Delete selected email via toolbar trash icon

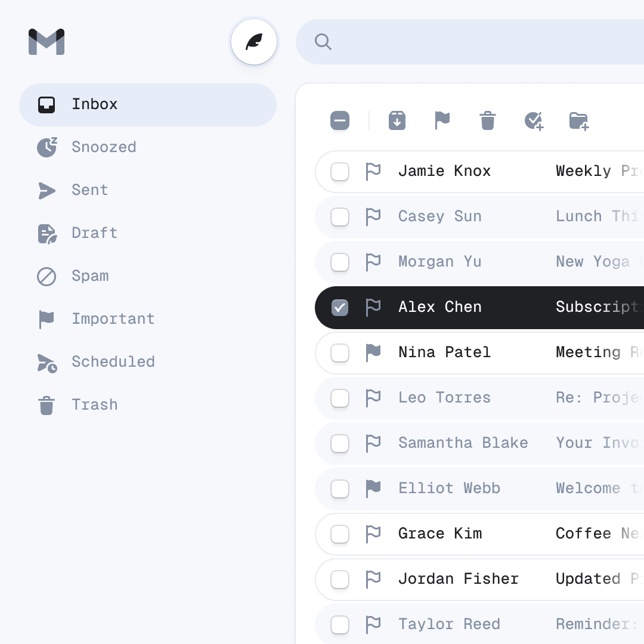click(488, 120)
